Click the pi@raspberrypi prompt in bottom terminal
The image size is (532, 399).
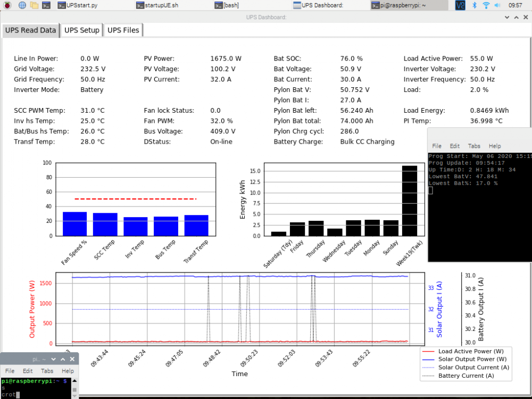tap(34, 381)
